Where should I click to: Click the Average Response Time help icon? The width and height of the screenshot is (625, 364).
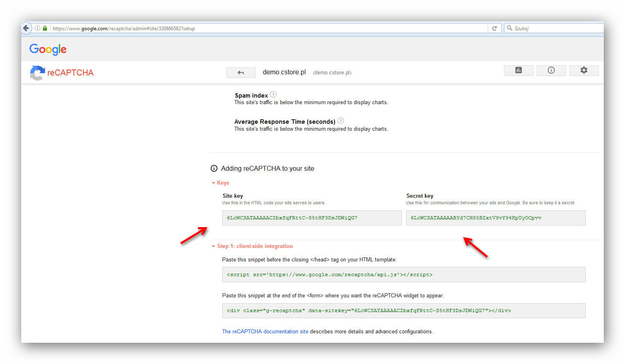point(341,121)
